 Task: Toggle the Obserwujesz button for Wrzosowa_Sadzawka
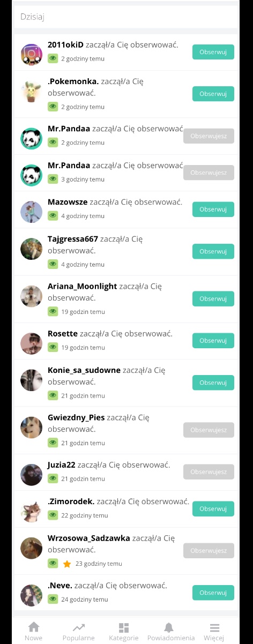click(209, 550)
